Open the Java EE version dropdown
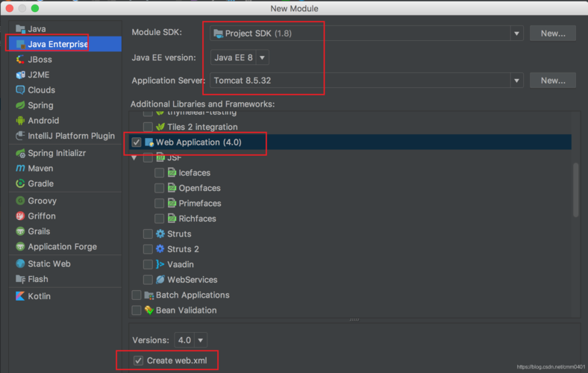The height and width of the screenshot is (373, 588). click(239, 57)
